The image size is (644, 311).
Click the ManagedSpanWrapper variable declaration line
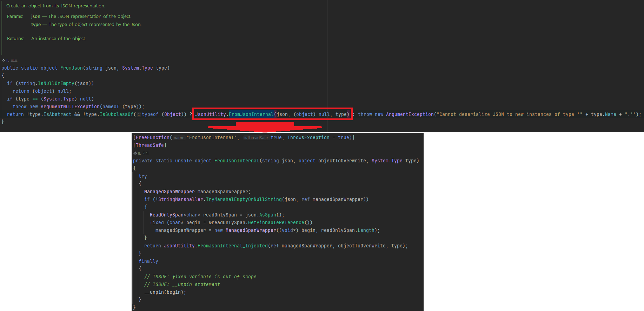[x=198, y=192]
